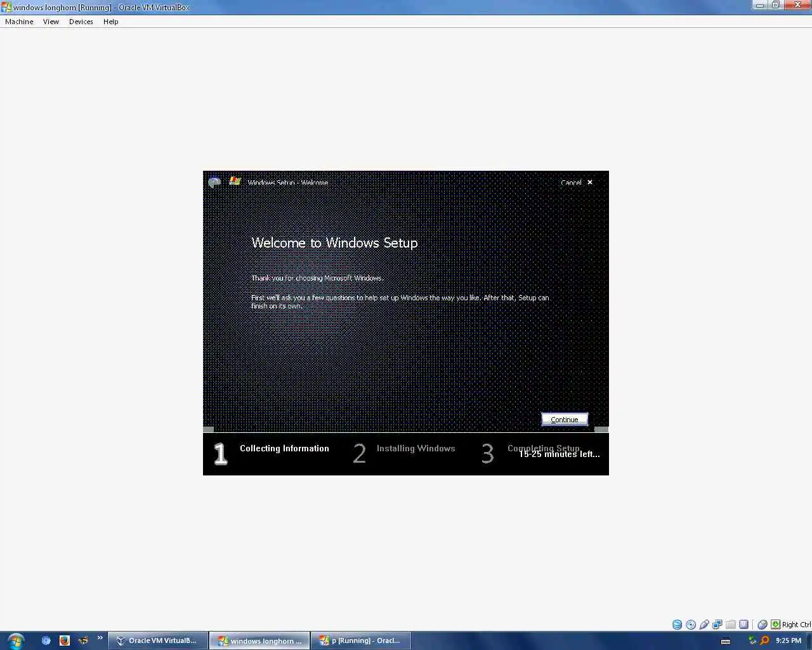Click the 15-25 minutes left text

point(560,454)
